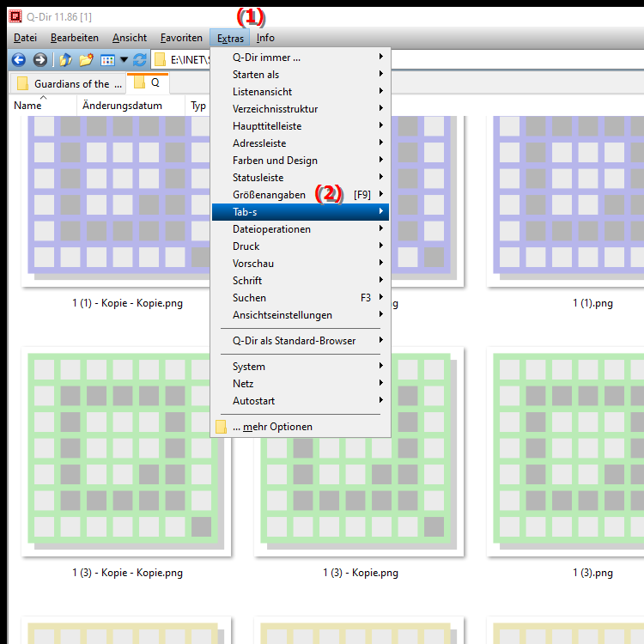Click the forward navigation arrow
The width and height of the screenshot is (644, 644).
click(39, 60)
